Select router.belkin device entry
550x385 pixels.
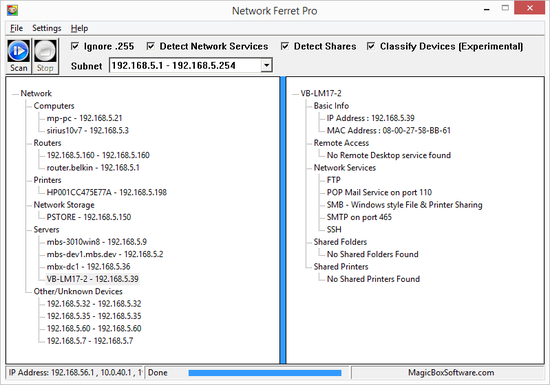click(x=93, y=168)
